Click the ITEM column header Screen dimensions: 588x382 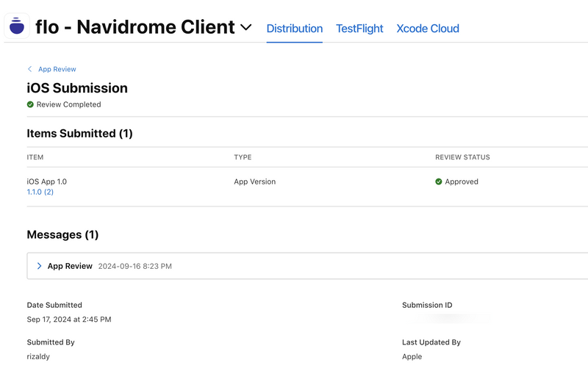35,157
